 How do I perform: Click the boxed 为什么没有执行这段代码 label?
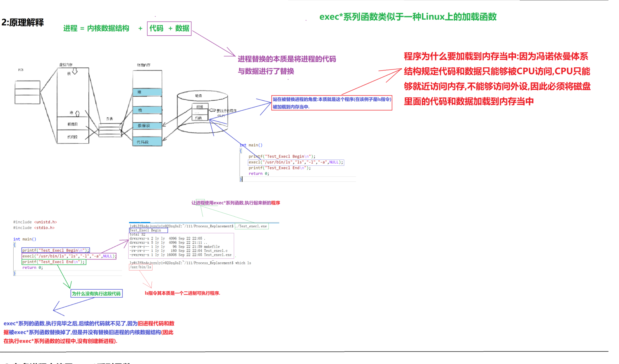tap(97, 293)
